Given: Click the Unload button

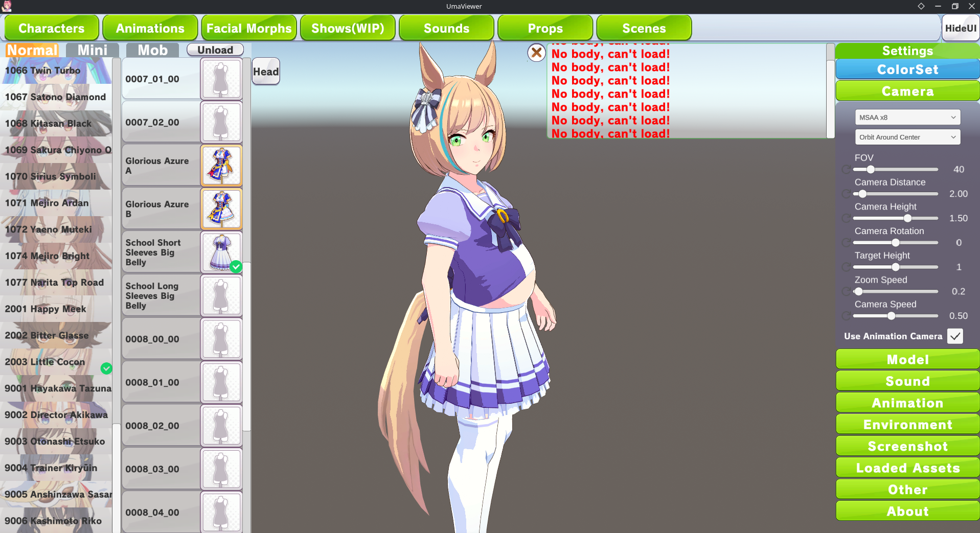Looking at the screenshot, I should coord(215,50).
